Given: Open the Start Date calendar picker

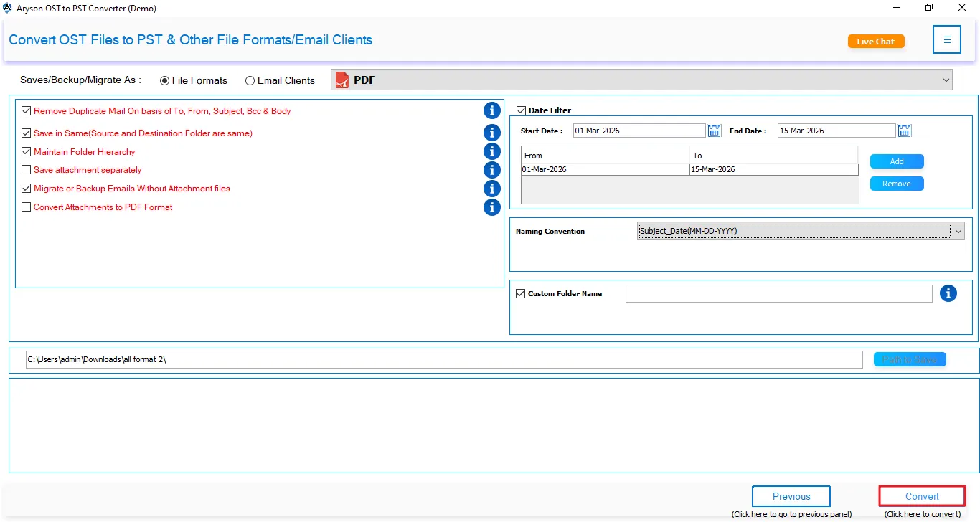Looking at the screenshot, I should (714, 130).
